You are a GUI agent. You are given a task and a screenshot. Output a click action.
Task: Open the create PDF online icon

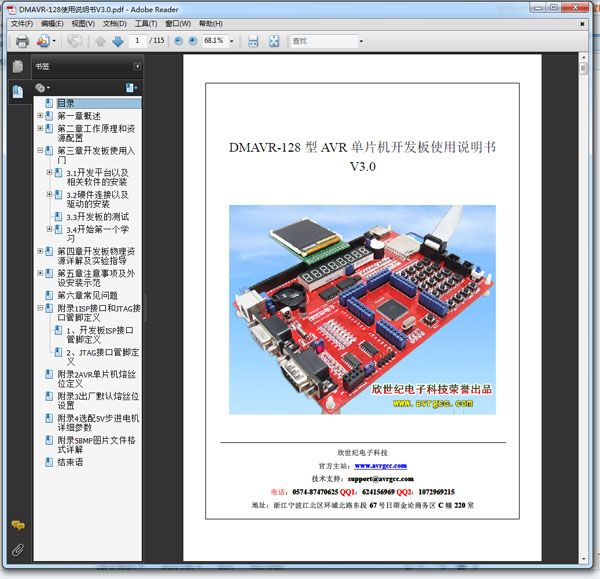click(x=43, y=41)
